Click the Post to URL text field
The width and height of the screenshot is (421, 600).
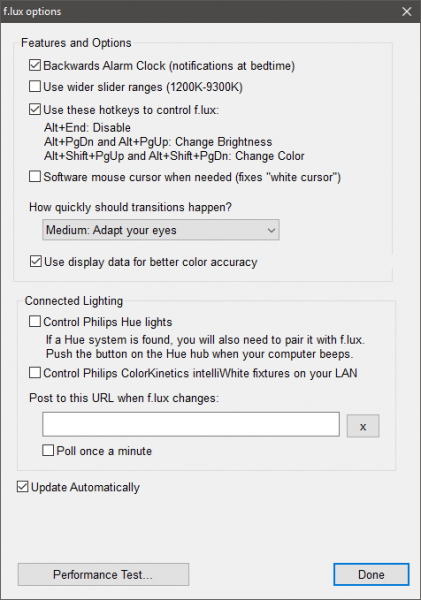pos(191,424)
